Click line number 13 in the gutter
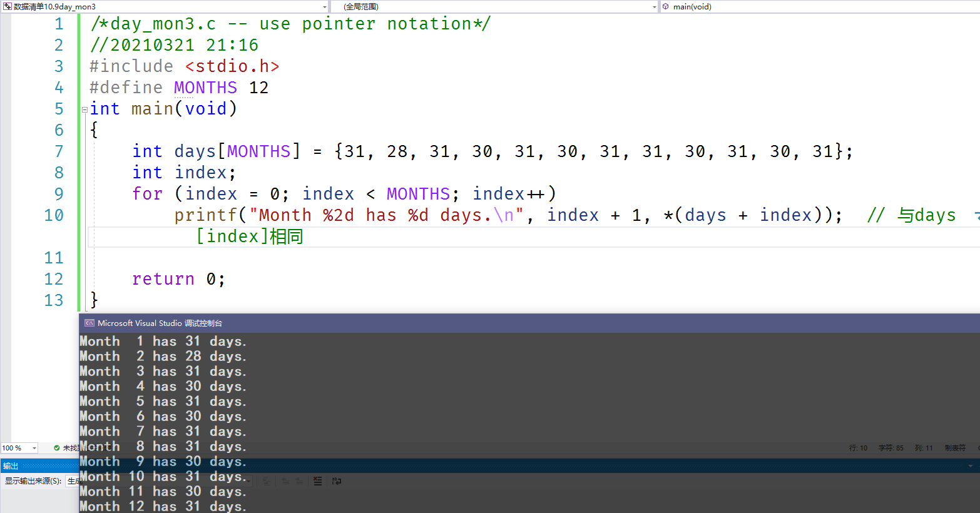 (54, 300)
